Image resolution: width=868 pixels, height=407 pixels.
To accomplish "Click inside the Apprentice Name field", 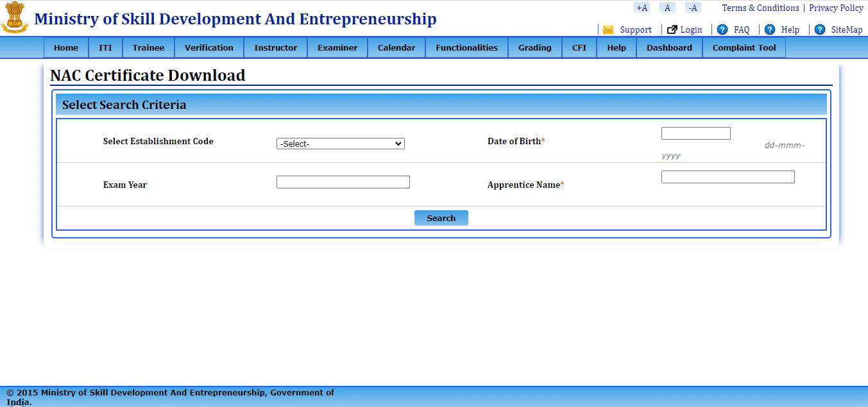I will (728, 176).
